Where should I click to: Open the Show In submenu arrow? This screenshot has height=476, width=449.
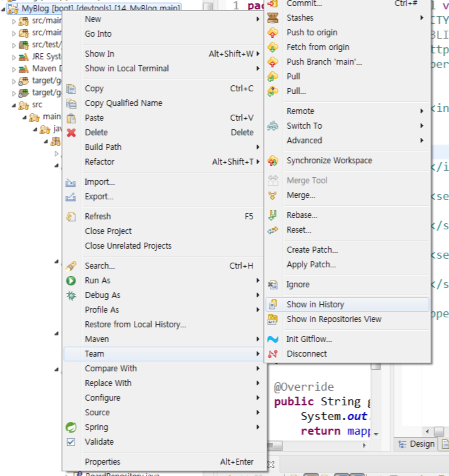coord(258,54)
